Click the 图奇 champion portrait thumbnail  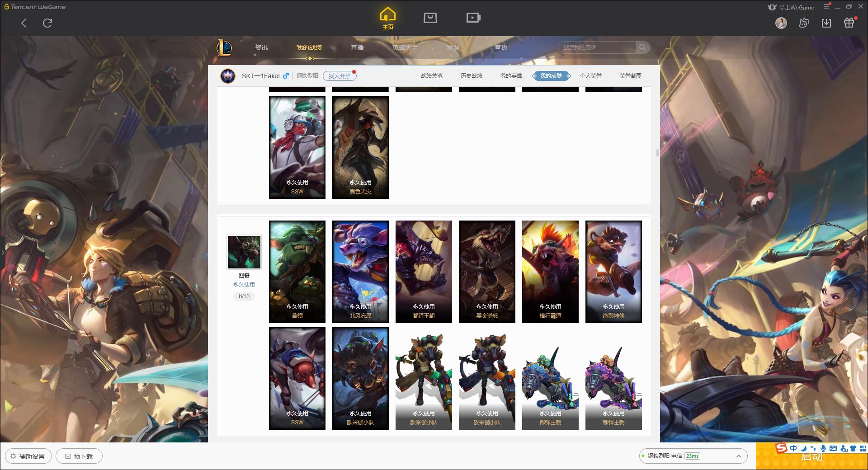point(244,252)
